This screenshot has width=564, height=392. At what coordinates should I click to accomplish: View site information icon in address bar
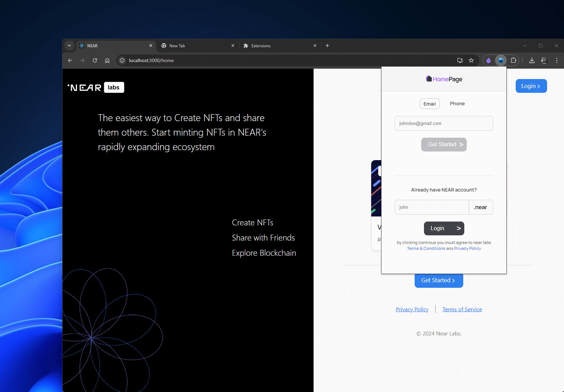pos(122,60)
